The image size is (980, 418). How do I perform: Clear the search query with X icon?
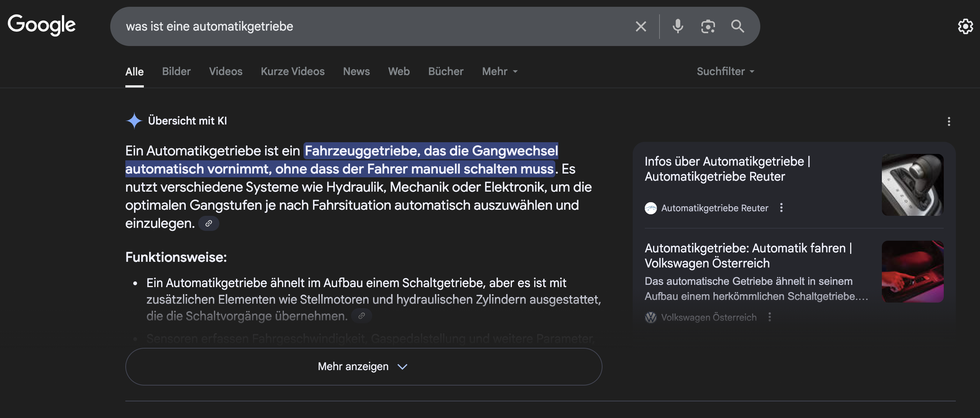pos(641,26)
